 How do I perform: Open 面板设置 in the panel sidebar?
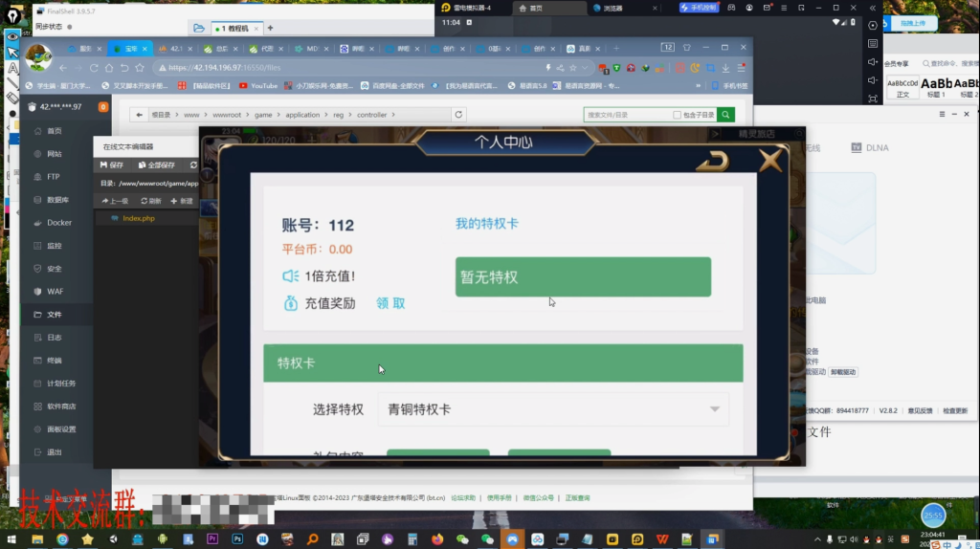point(61,429)
